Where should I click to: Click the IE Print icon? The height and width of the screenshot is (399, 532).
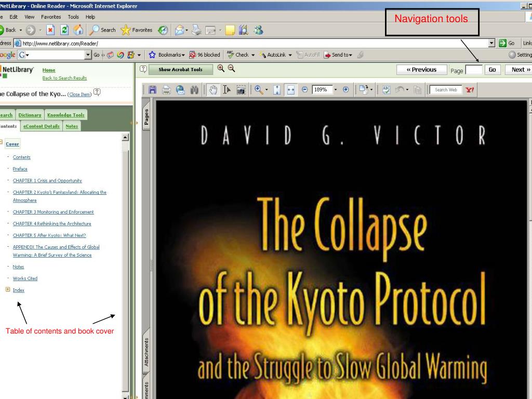(196, 30)
